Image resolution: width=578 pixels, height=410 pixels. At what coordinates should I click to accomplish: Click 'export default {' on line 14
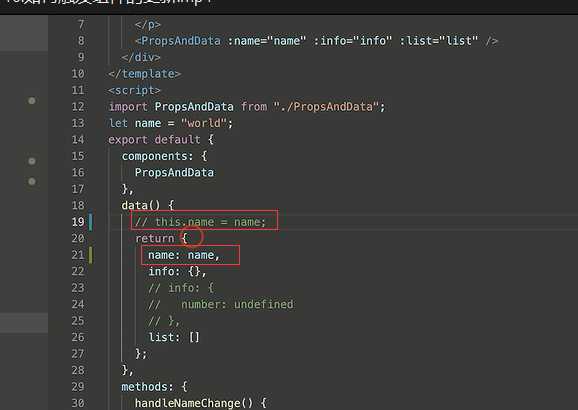point(161,139)
